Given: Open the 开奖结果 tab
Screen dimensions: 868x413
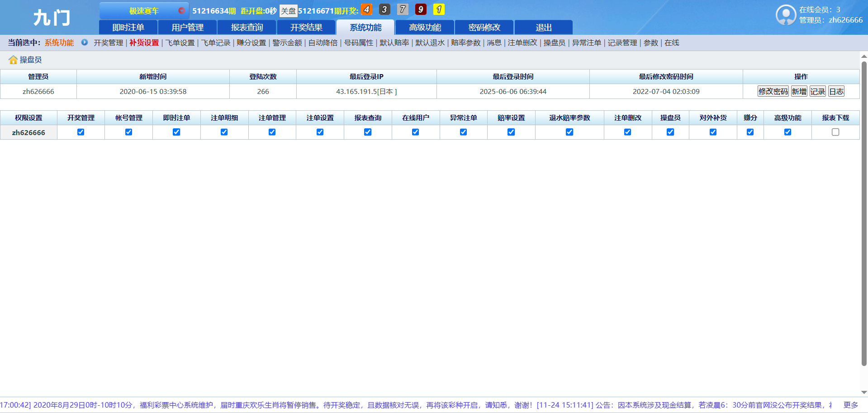Looking at the screenshot, I should click(x=306, y=28).
